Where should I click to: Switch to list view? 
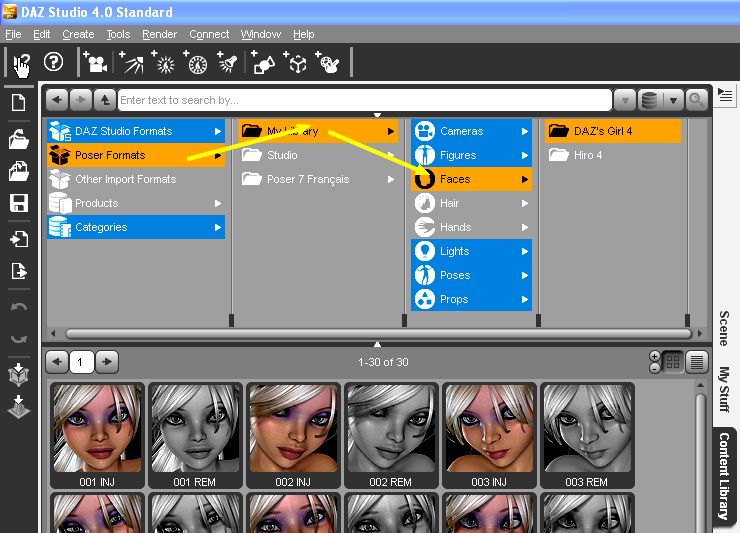click(697, 362)
